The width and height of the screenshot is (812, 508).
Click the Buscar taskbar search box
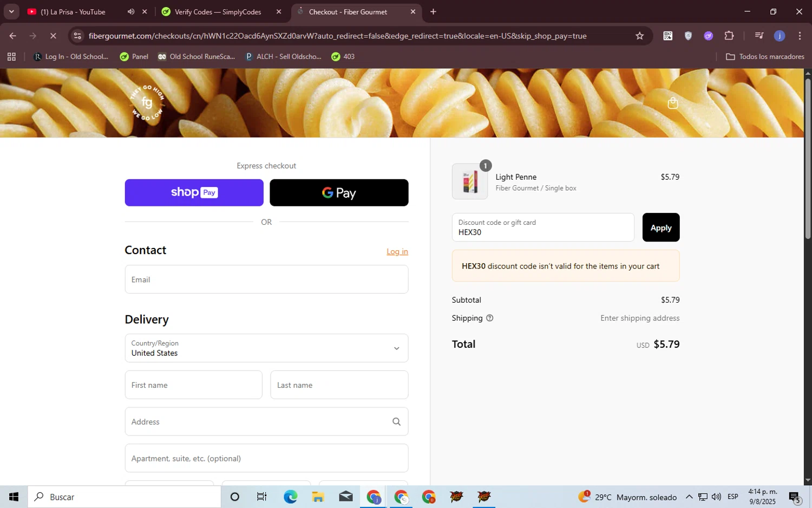tap(125, 497)
